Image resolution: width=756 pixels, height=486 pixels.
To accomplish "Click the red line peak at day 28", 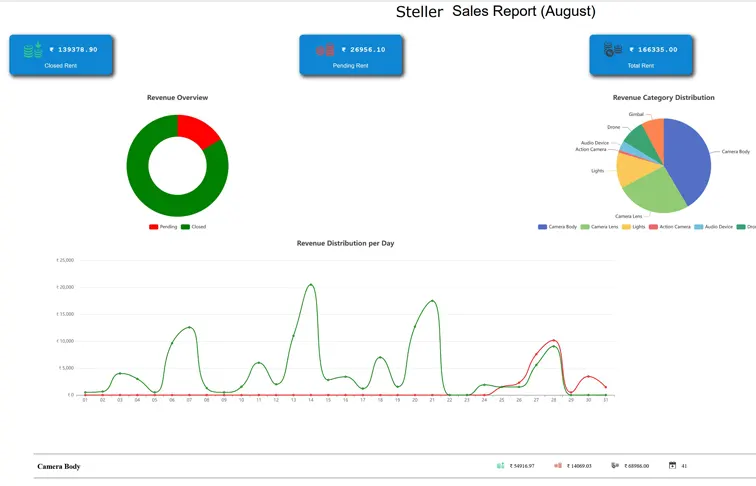I will [554, 340].
